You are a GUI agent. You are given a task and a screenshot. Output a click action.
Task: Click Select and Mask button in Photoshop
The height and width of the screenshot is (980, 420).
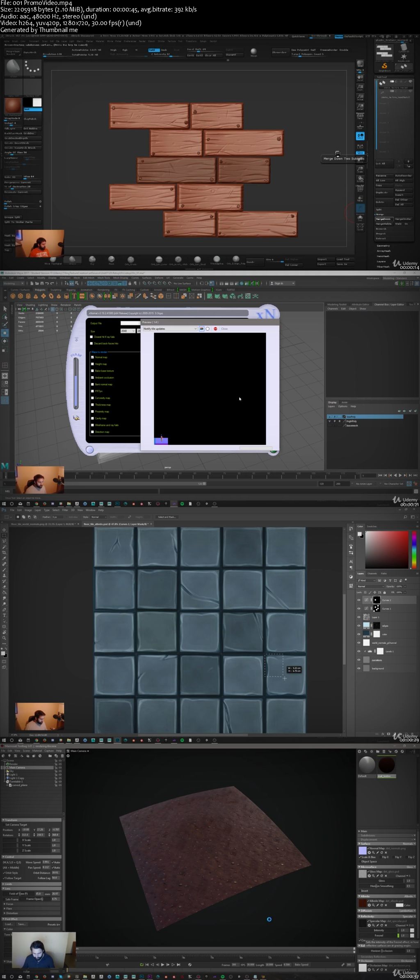[167, 517]
